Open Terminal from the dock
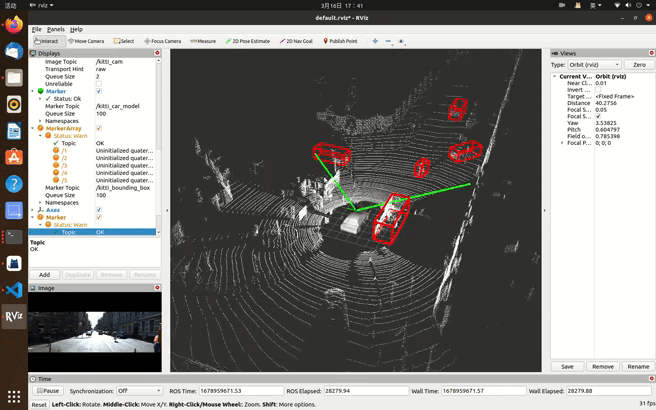This screenshot has width=656, height=410. [14, 237]
